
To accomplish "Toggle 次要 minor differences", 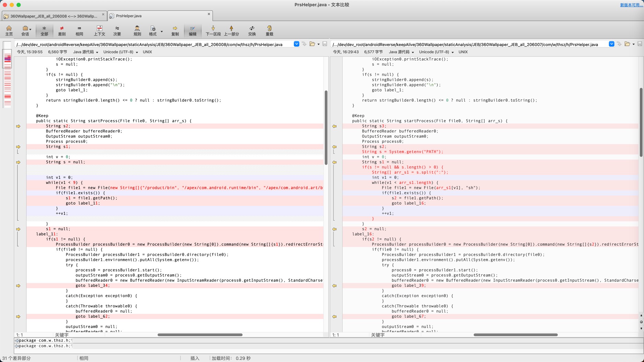I will click(x=117, y=31).
